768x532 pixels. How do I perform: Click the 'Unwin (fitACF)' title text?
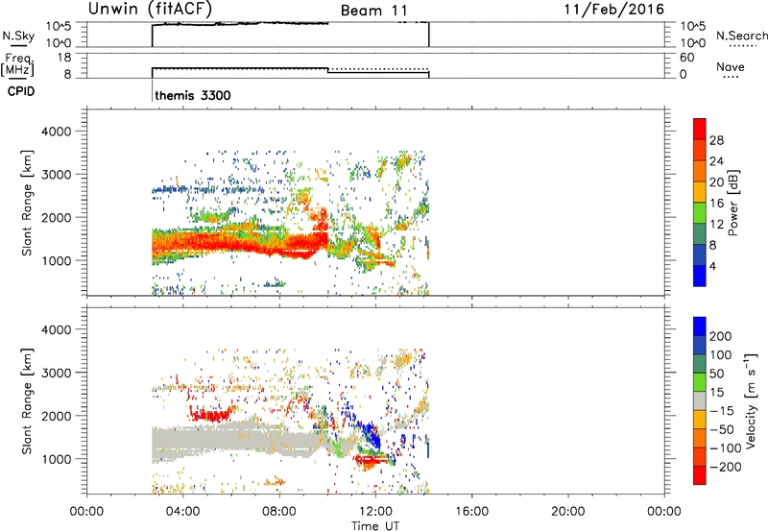pos(150,9)
